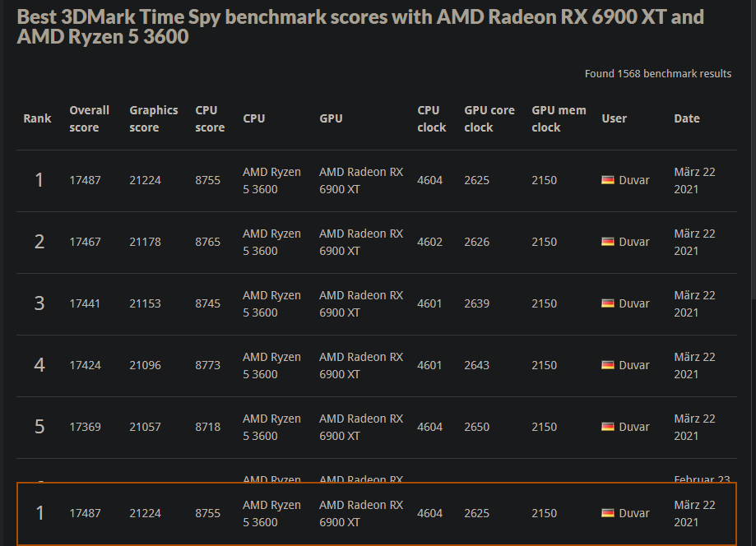Click AMD Ryzen 5 3600 in rank 4 row
The height and width of the screenshot is (546, 756).
[x=271, y=365]
